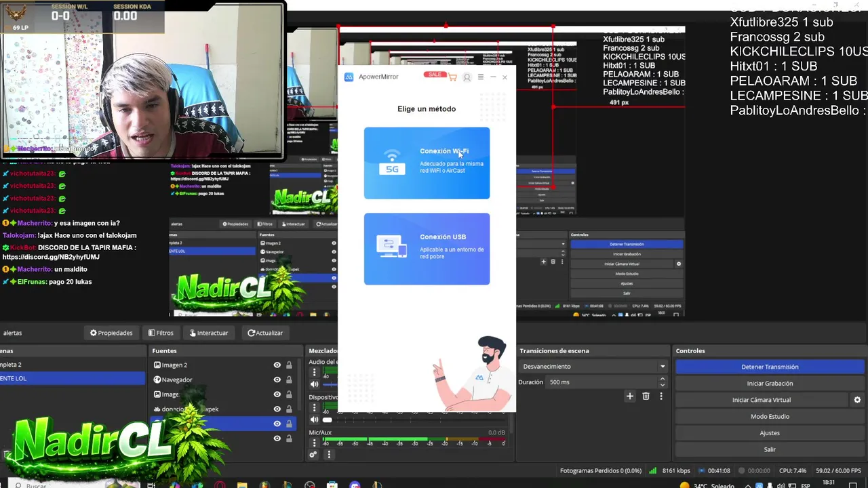Toggle the lock on Navegador source
The width and height of the screenshot is (868, 488).
click(x=289, y=380)
